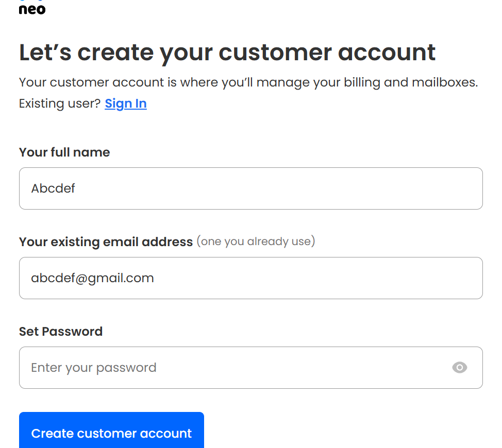
Task: Click the "Enter your password" placeholder text
Action: coord(93,368)
